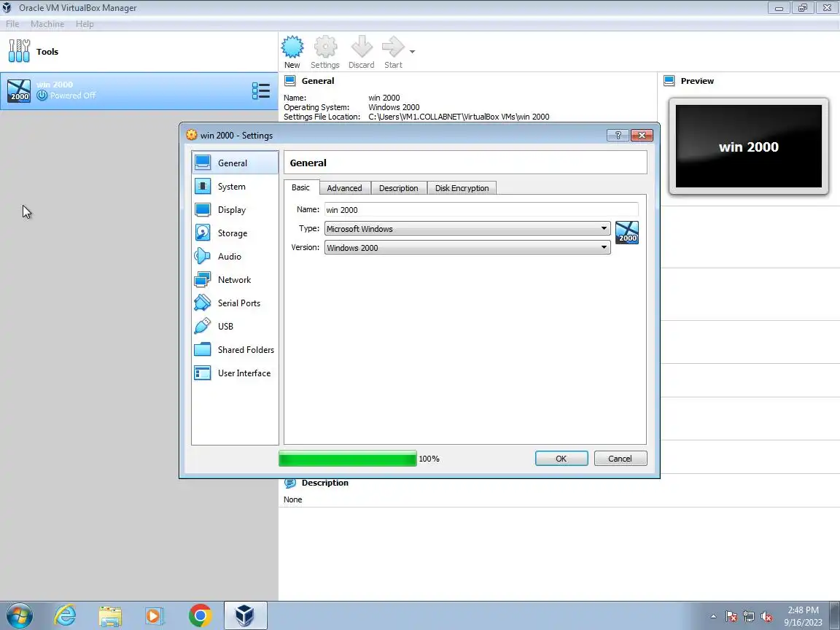This screenshot has width=840, height=630.
Task: Click the muted volume tray icon
Action: 766,617
